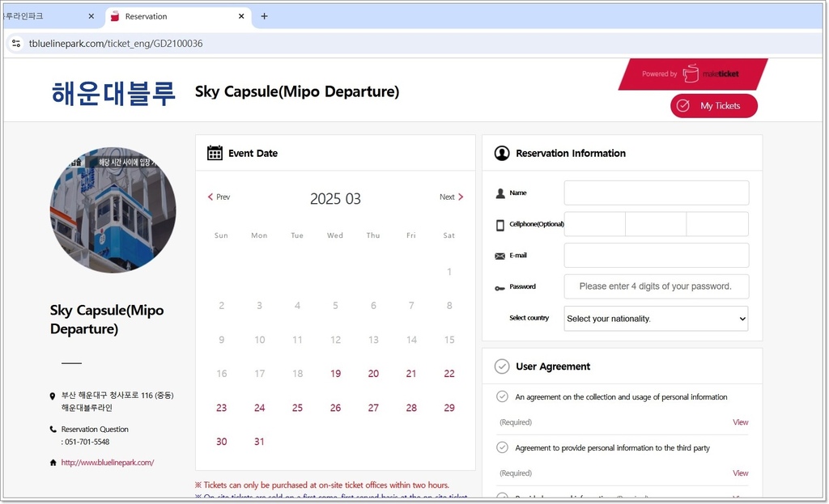
Task: Select March 31 on the calendar
Action: pos(259,442)
